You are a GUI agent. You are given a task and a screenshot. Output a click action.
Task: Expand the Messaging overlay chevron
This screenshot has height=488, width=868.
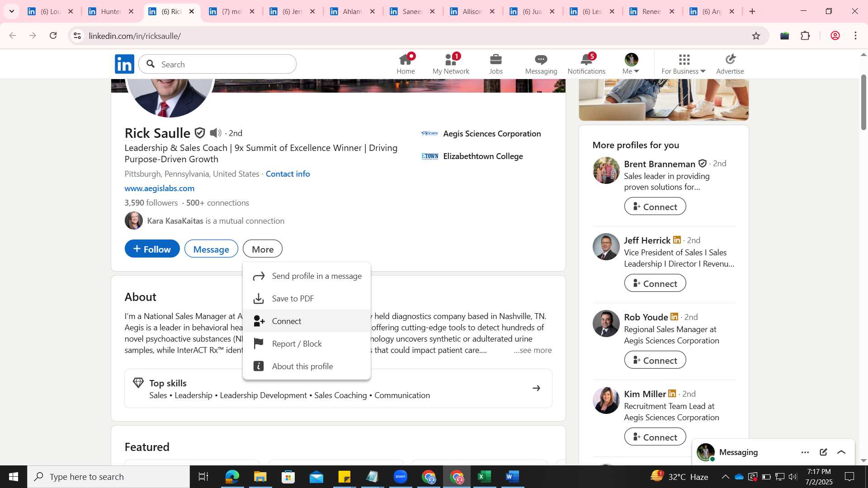tap(841, 452)
